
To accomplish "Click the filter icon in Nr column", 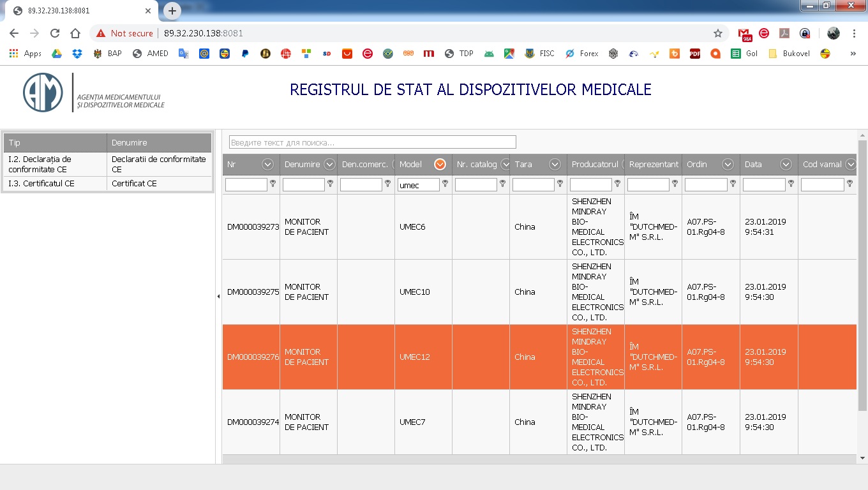I will point(273,184).
